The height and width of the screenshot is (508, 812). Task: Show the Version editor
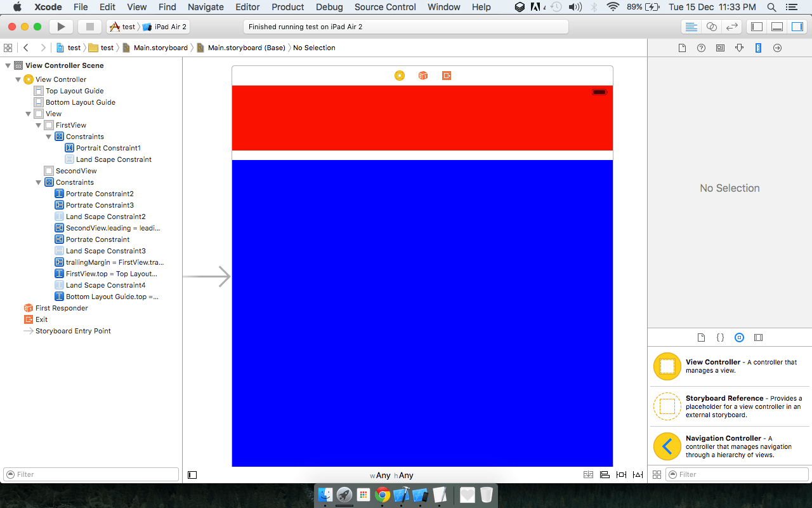[x=732, y=27]
